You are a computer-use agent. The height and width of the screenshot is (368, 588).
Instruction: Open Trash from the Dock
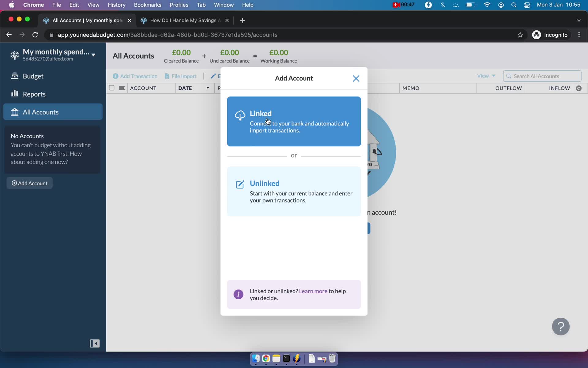pyautogui.click(x=332, y=358)
